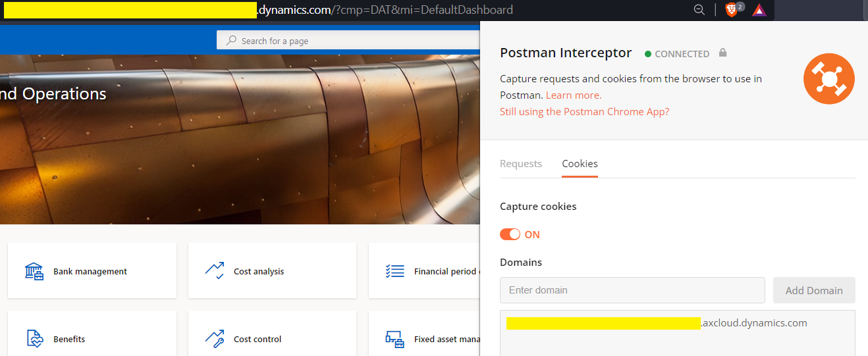
Task: Click the lock icon beside CONNECTED
Action: tap(722, 53)
